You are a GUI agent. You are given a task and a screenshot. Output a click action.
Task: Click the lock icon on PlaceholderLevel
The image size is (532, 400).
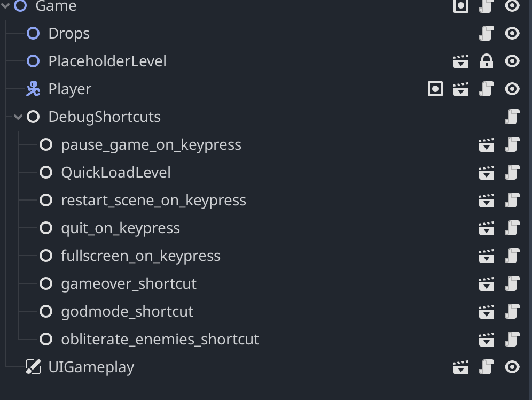487,61
